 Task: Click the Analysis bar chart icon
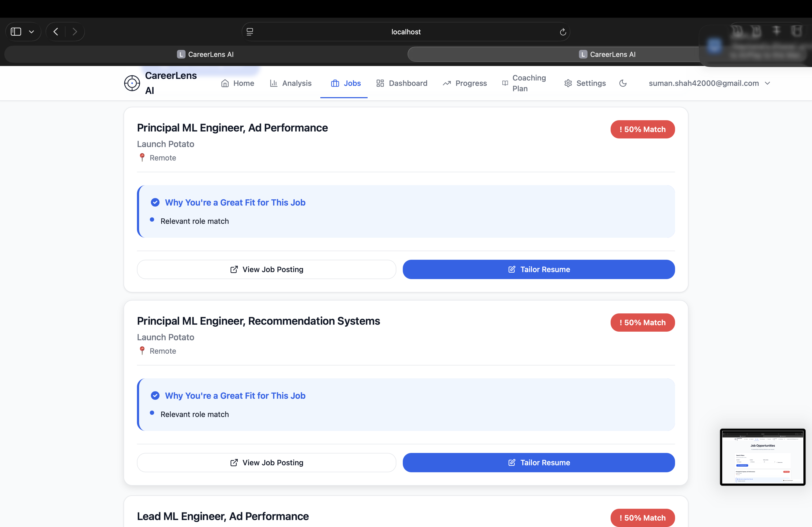[274, 83]
